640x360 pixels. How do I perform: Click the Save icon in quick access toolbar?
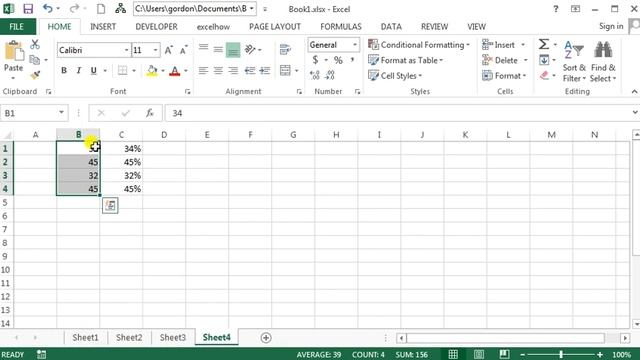pyautogui.click(x=28, y=9)
